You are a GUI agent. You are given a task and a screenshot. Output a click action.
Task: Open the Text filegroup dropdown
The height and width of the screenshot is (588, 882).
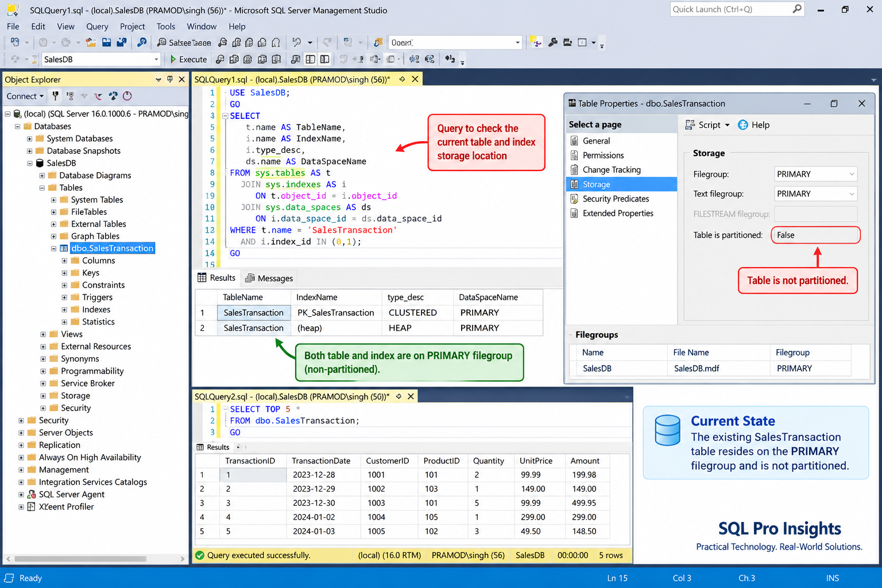(x=852, y=194)
